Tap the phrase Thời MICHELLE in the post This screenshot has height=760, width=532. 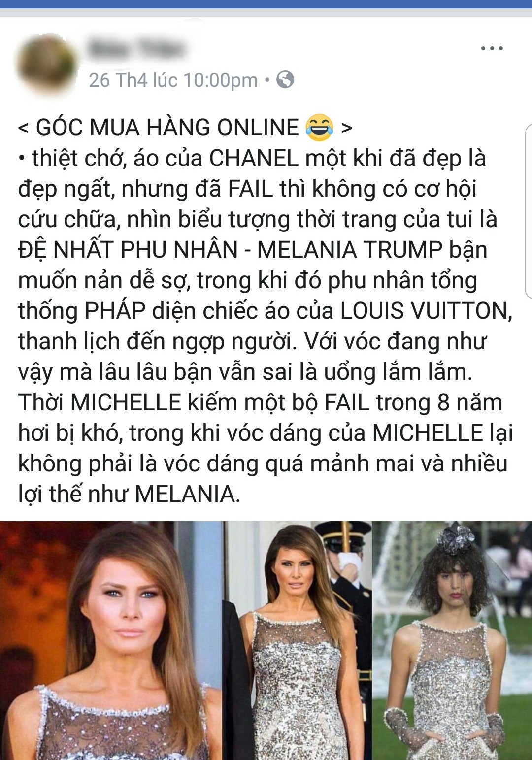[x=100, y=402]
